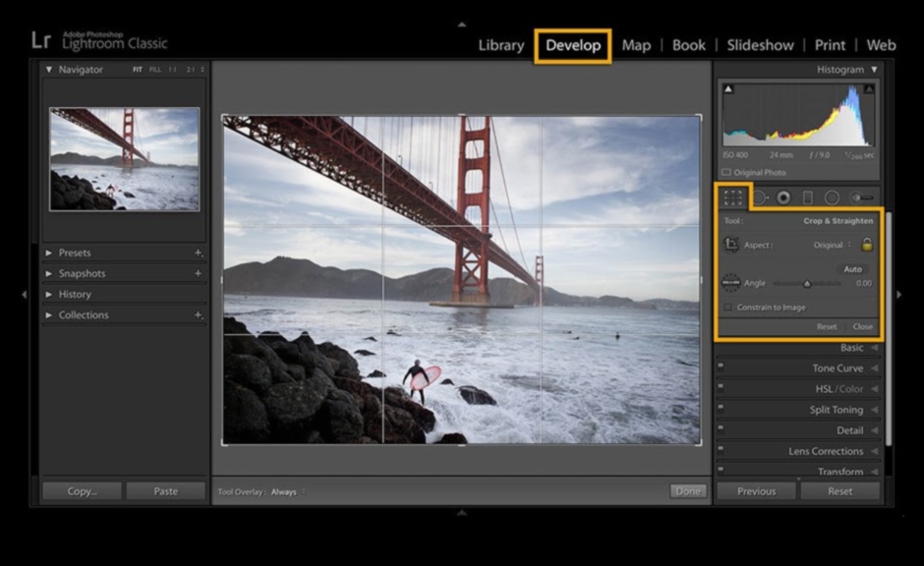Viewport: 924px width, 566px height.
Task: Add a new preset with plus icon
Action: tap(198, 254)
